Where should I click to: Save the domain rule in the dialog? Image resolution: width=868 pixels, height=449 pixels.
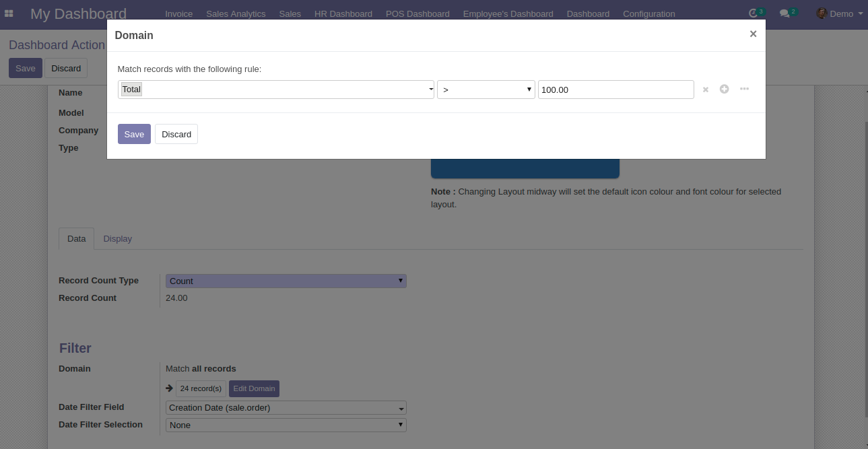(134, 134)
